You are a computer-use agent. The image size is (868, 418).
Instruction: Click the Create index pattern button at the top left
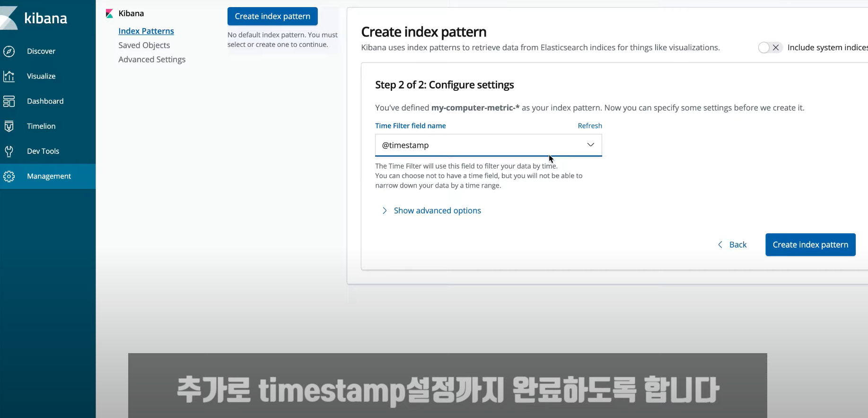(x=272, y=16)
